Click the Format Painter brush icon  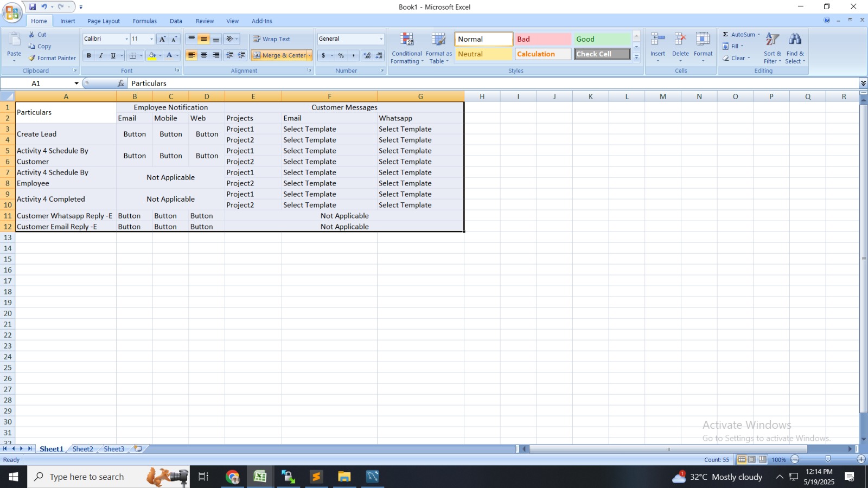tap(32, 58)
